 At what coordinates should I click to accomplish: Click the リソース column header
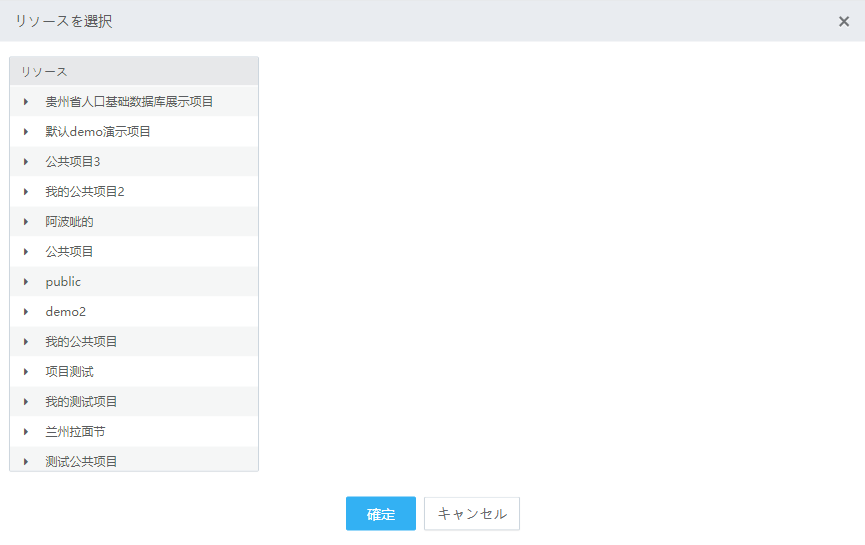coord(134,72)
